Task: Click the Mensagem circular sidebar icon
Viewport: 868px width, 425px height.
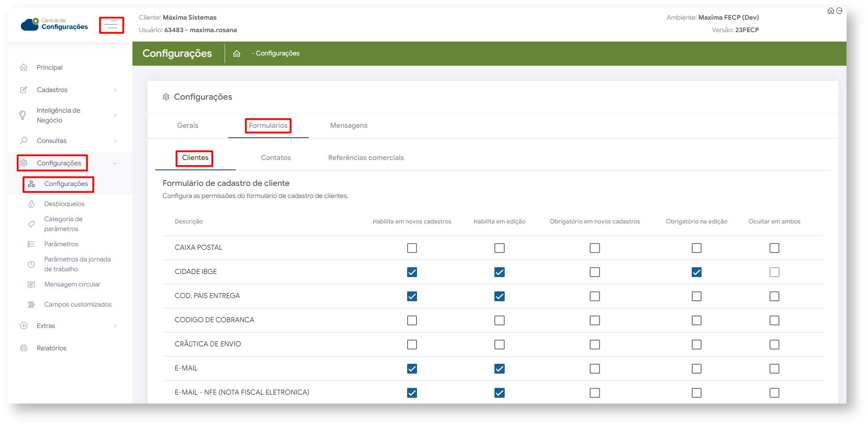Action: pyautogui.click(x=31, y=285)
